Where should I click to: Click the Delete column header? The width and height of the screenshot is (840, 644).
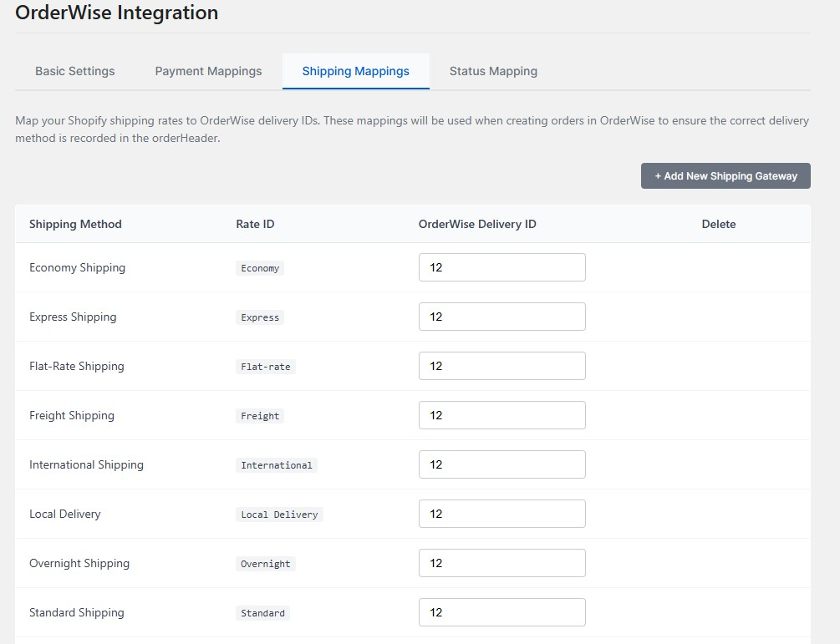point(719,225)
